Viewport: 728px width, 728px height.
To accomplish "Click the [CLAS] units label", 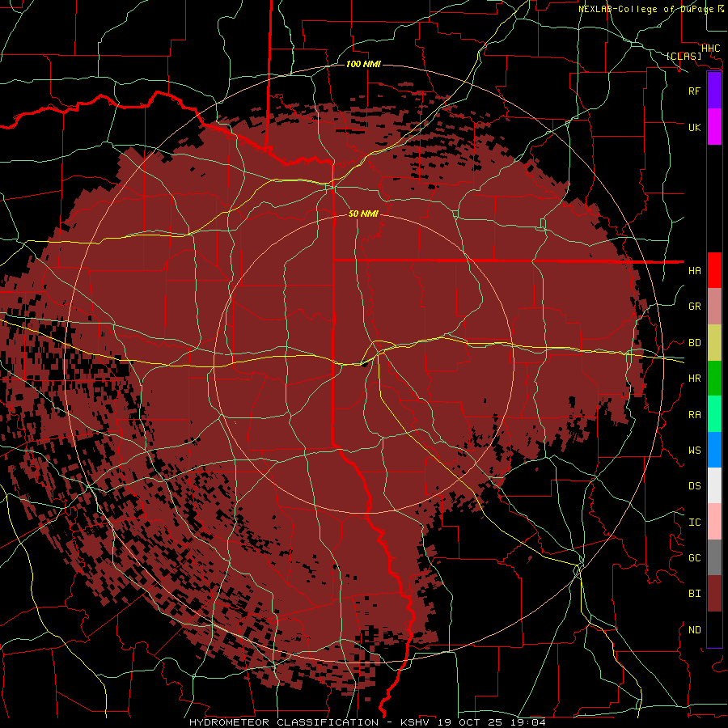I will (683, 56).
